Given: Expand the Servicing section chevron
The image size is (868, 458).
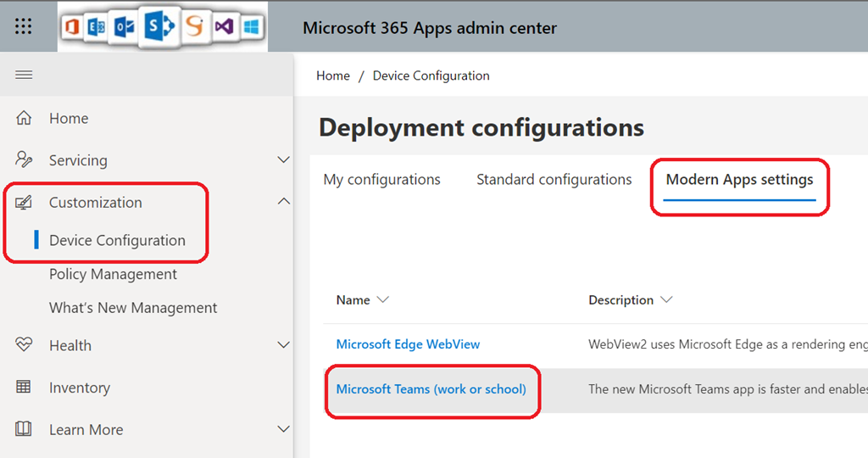Looking at the screenshot, I should pyautogui.click(x=284, y=160).
